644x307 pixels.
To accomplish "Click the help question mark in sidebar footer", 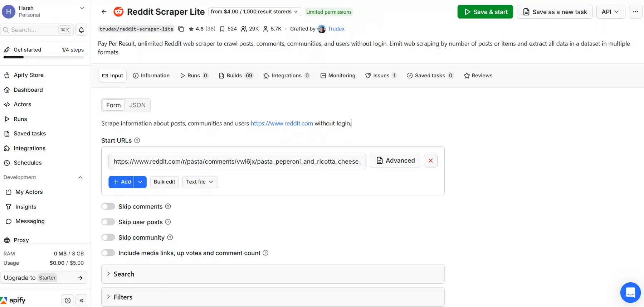I will (x=68, y=301).
